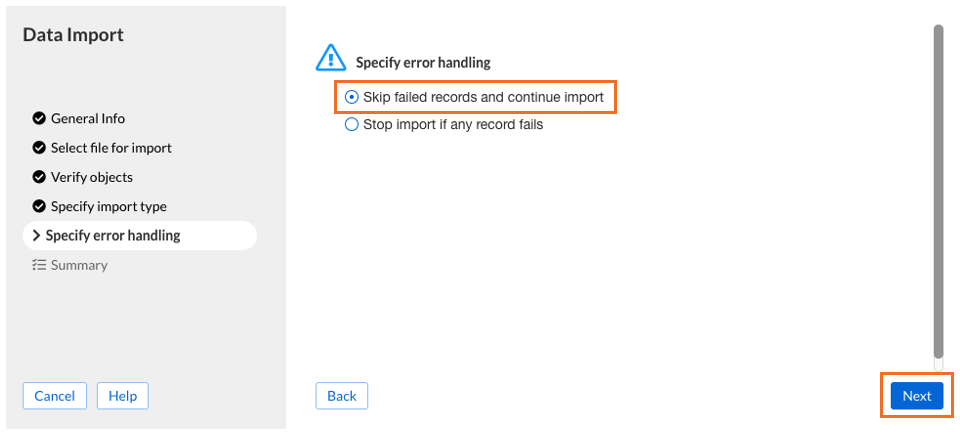Open the General Info step
Image resolution: width=960 pixels, height=432 pixels.
coord(88,118)
